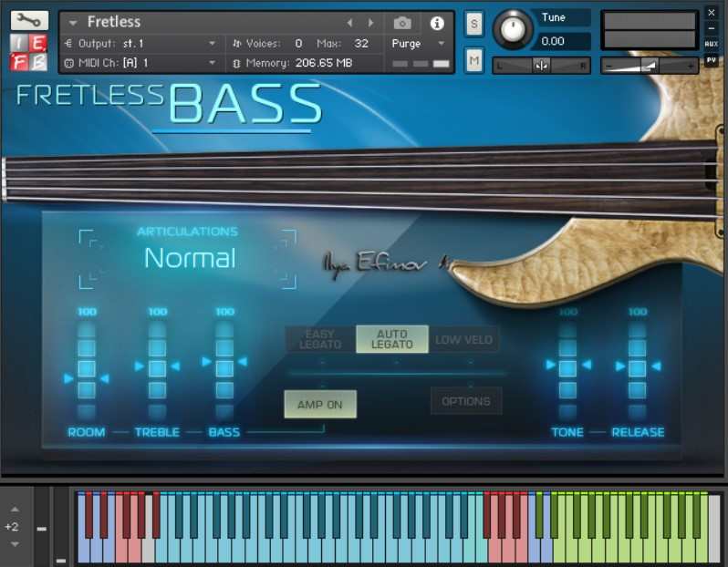This screenshot has width=728, height=567.
Task: Click the TREBLE label
Action: 158,432
